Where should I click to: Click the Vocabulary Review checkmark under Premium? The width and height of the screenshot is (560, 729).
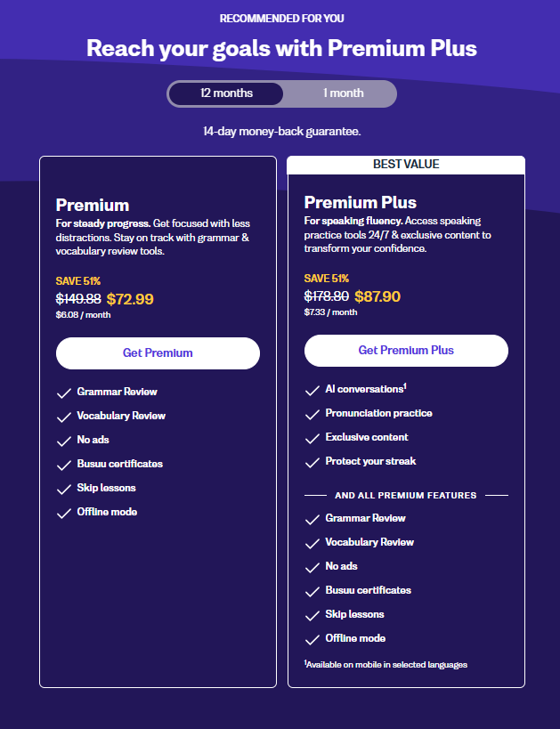coord(64,416)
